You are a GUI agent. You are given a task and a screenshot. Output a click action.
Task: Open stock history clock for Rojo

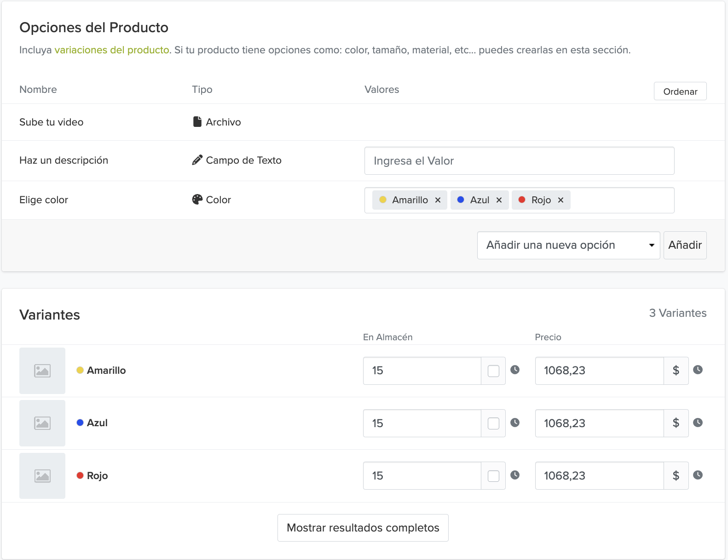coord(515,475)
